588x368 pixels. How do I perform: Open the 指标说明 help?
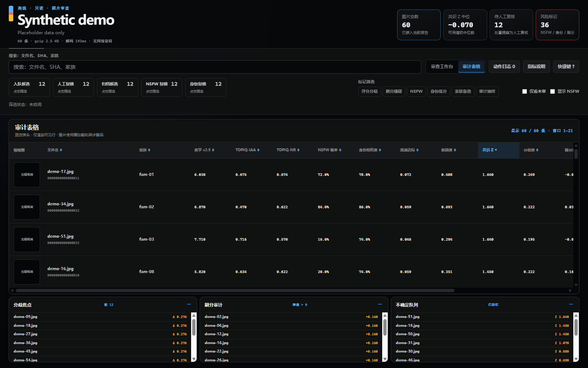[537, 67]
